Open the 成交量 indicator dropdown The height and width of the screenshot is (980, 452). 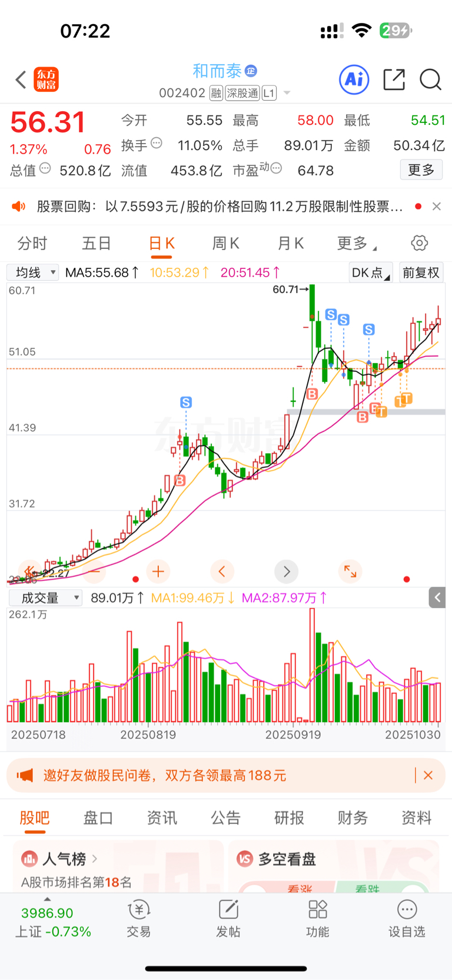pyautogui.click(x=45, y=598)
